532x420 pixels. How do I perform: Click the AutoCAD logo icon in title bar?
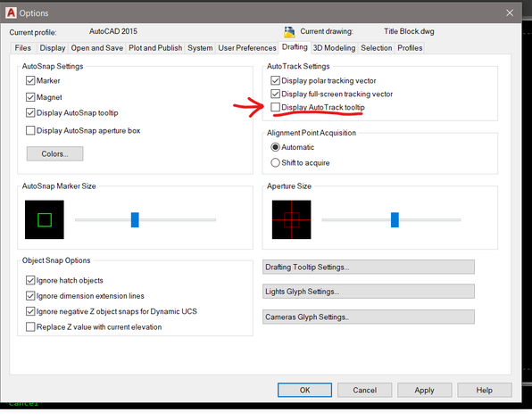click(x=11, y=12)
